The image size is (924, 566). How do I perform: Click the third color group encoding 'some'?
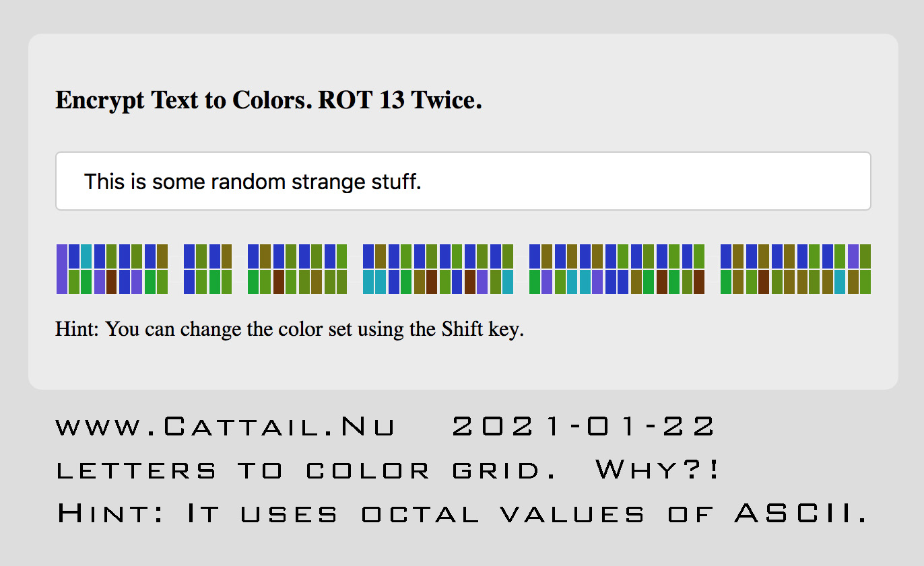(x=298, y=269)
